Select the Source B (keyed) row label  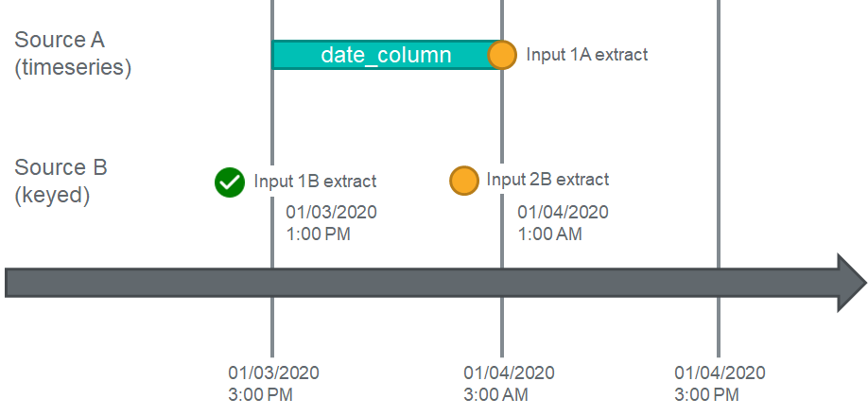[x=61, y=182]
